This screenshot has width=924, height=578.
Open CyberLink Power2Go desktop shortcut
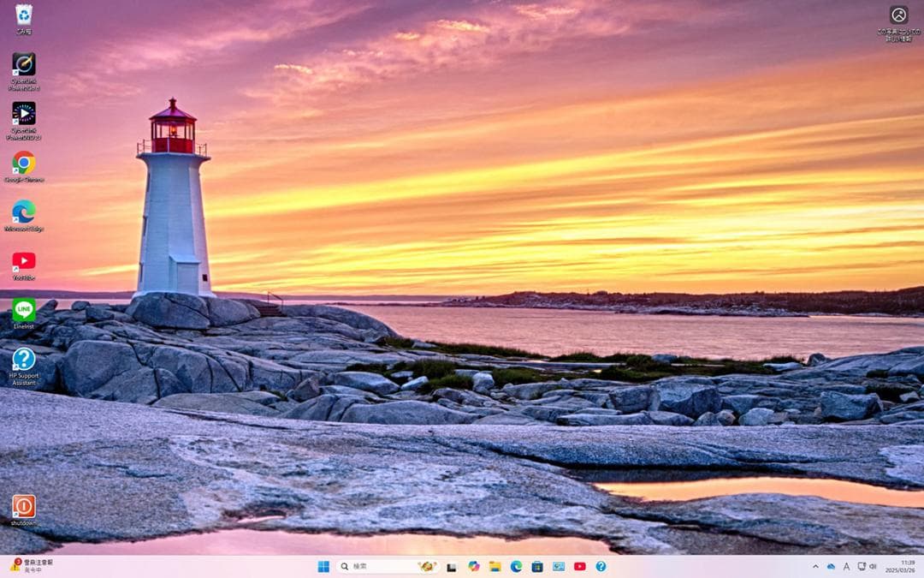pos(24,65)
